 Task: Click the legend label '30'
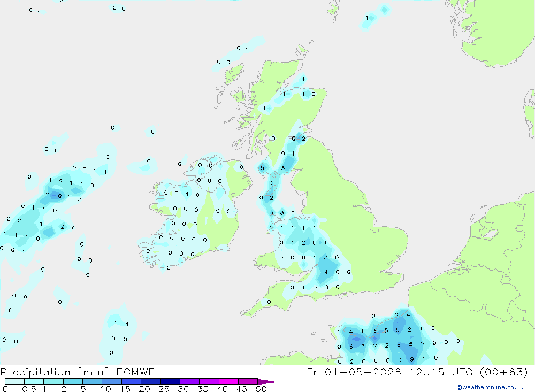184,389
